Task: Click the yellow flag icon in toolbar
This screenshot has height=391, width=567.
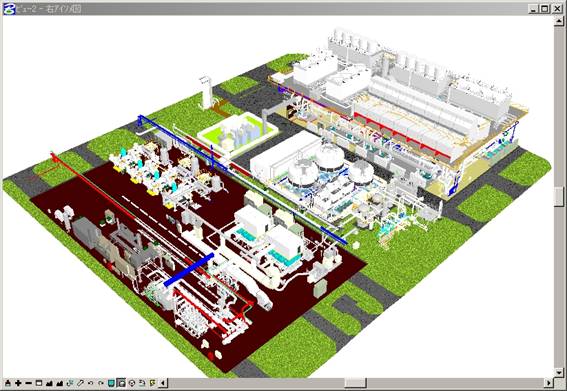Action: 153,383
